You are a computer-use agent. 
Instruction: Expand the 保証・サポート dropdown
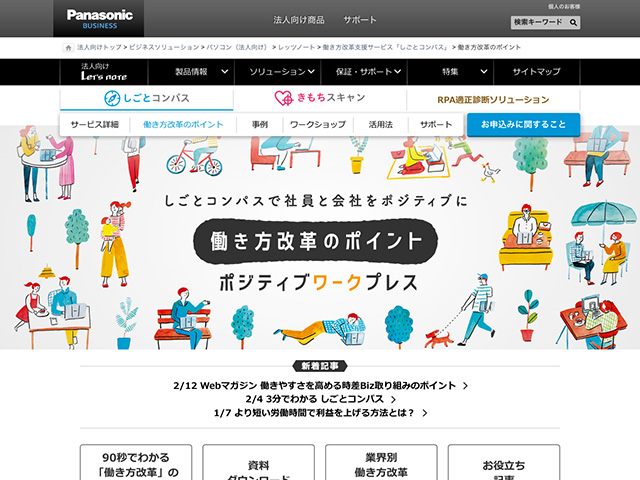[364, 72]
